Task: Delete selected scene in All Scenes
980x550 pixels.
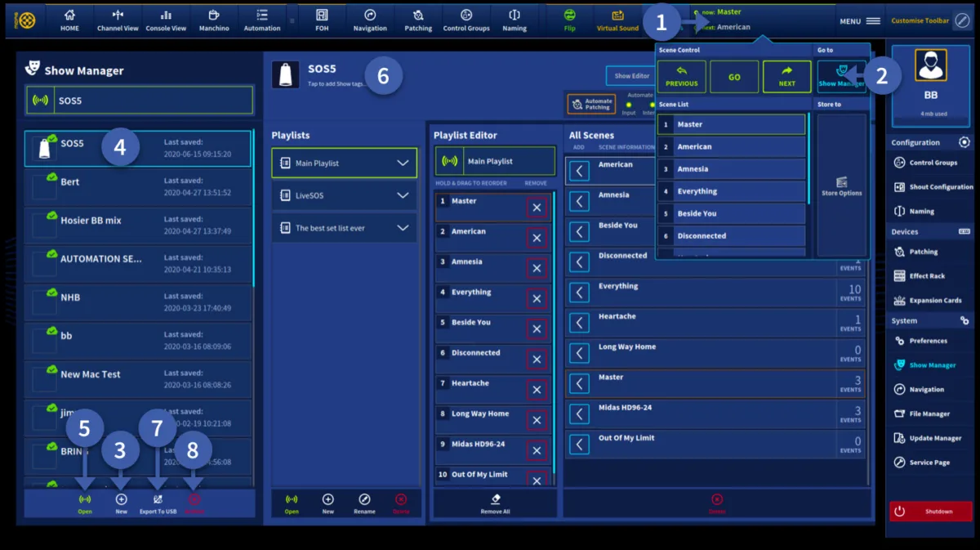Action: (717, 503)
